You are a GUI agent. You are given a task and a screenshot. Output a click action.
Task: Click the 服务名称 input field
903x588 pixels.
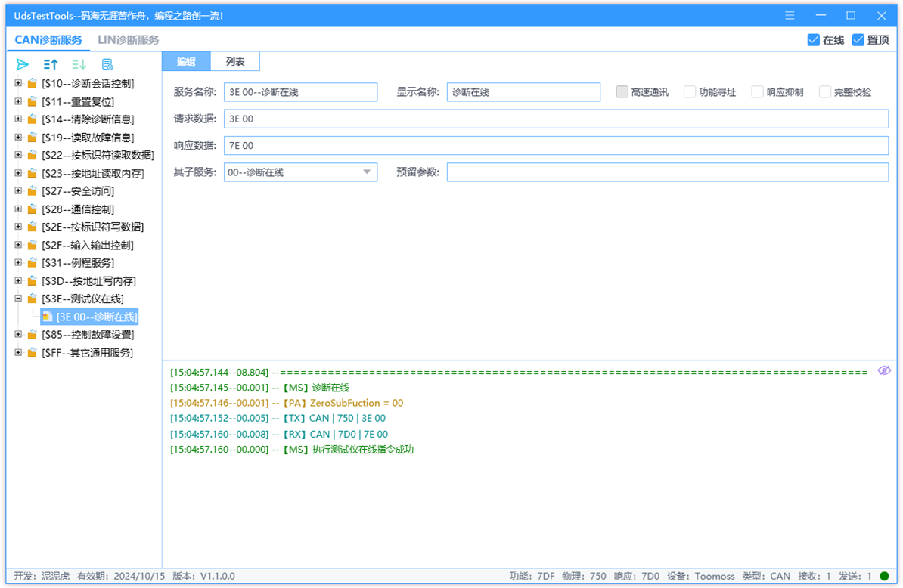[x=300, y=92]
